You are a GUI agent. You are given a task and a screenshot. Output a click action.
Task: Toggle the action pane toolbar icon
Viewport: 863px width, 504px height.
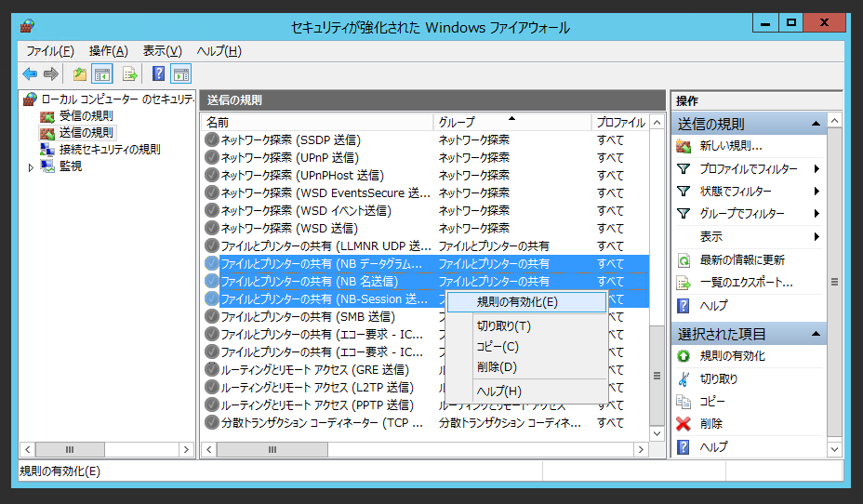[181, 73]
